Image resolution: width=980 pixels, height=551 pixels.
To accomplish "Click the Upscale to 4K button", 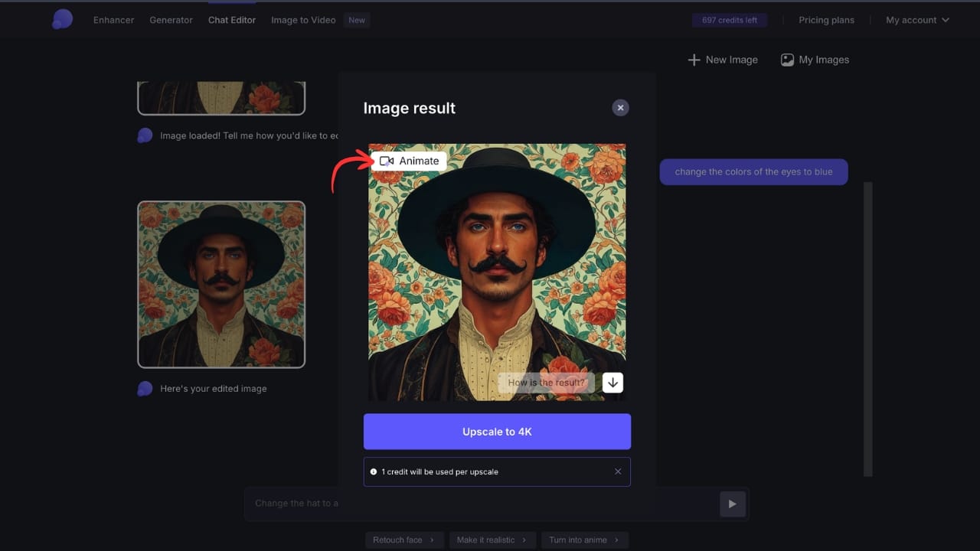I will 497,431.
